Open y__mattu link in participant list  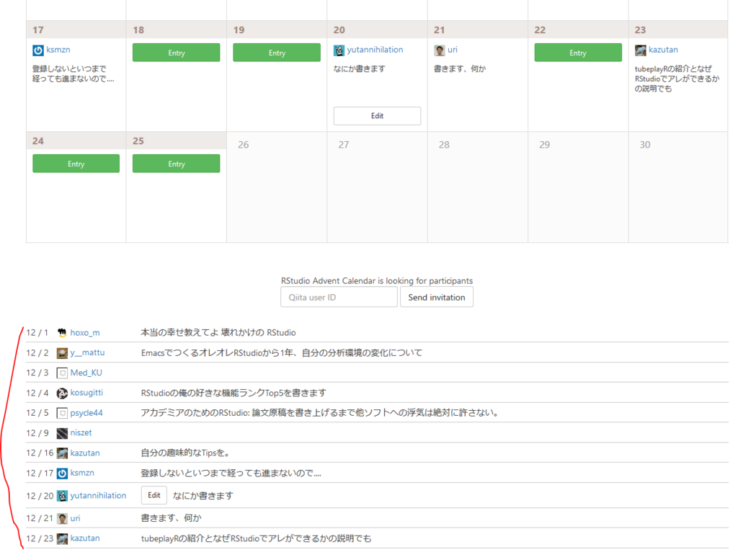click(87, 352)
